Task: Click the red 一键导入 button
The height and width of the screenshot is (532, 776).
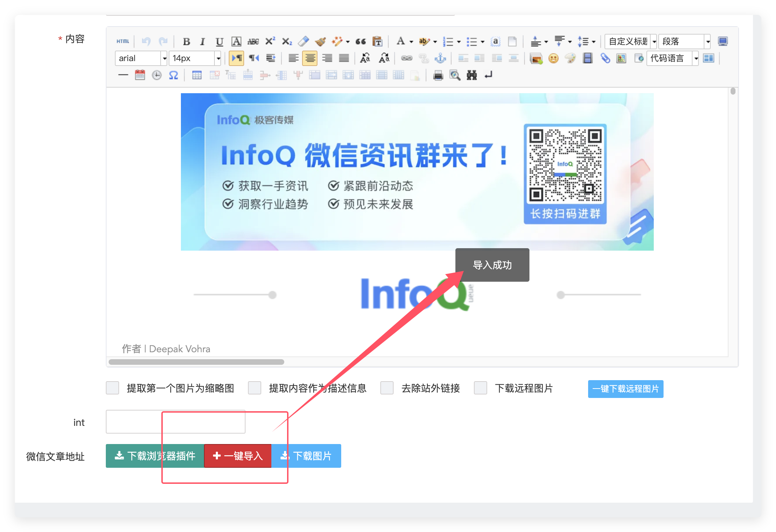Action: pyautogui.click(x=238, y=456)
